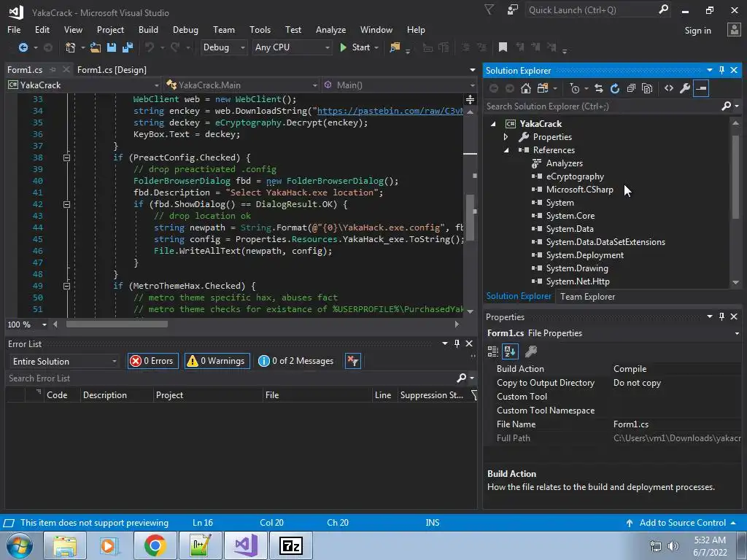Toggle the pin on the Form1.cs tab
This screenshot has width=747, height=560.
pyautogui.click(x=53, y=69)
